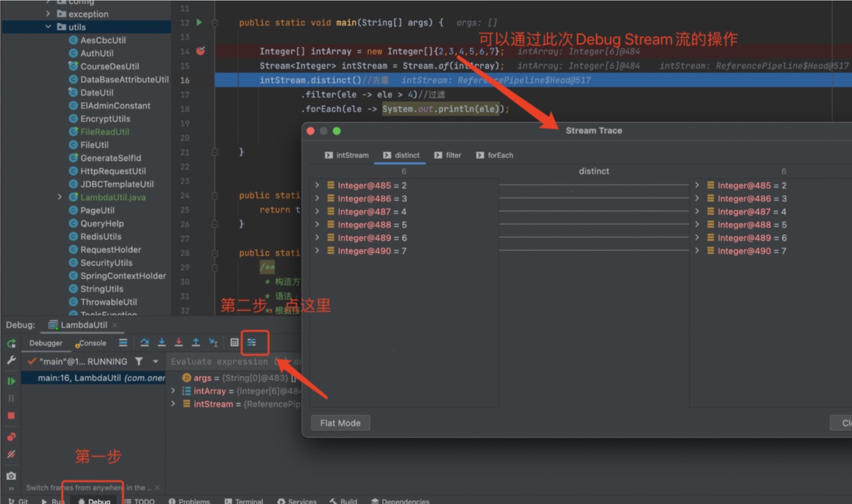Select the main:16, LambdaUtil stack frame
This screenshot has width=852, height=504.
tap(94, 378)
